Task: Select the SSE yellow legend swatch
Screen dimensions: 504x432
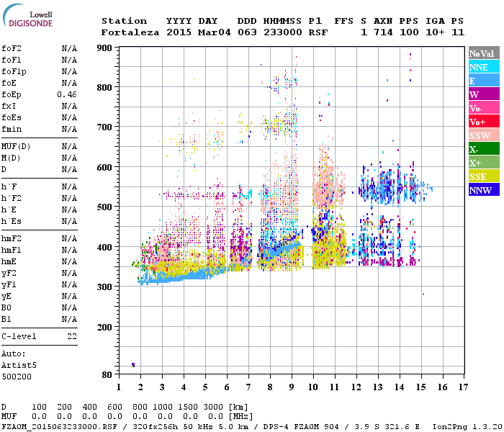Action: [484, 176]
